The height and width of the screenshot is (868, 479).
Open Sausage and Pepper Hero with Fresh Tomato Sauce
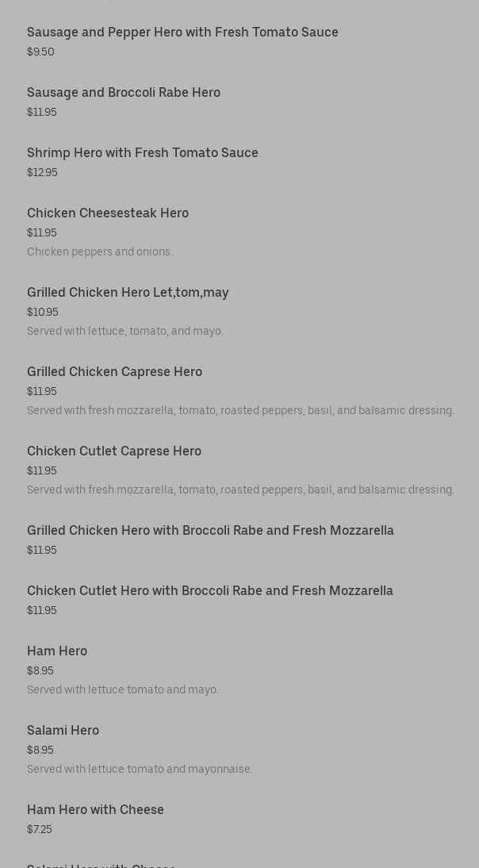coord(182,33)
